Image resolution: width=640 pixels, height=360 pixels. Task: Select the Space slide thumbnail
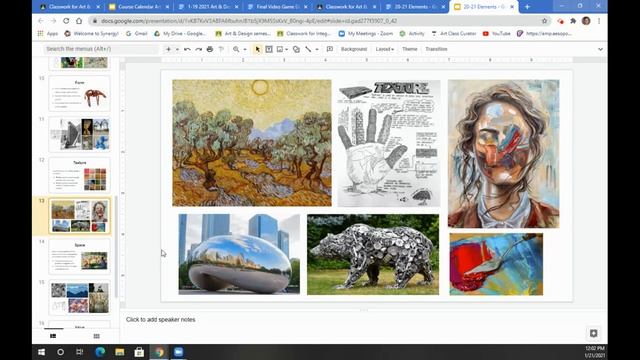click(79, 257)
